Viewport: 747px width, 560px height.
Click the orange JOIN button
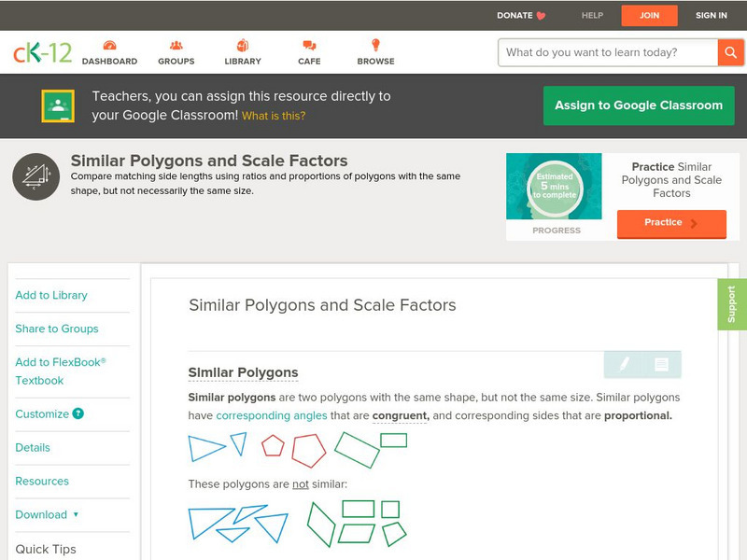[649, 15]
